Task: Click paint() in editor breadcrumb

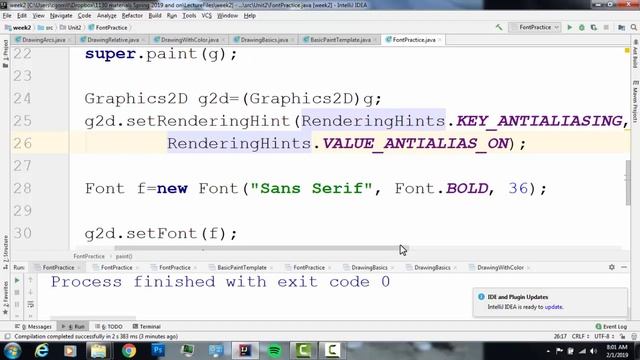Action: pos(124,256)
